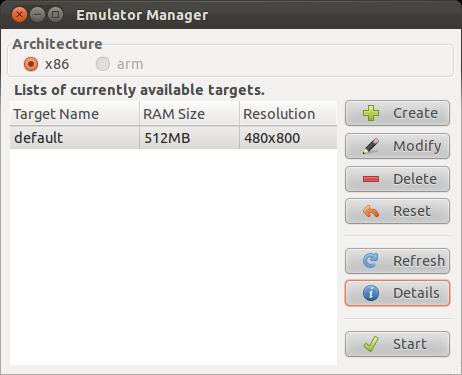Click the Details button label
The width and height of the screenshot is (462, 375).
pos(416,293)
